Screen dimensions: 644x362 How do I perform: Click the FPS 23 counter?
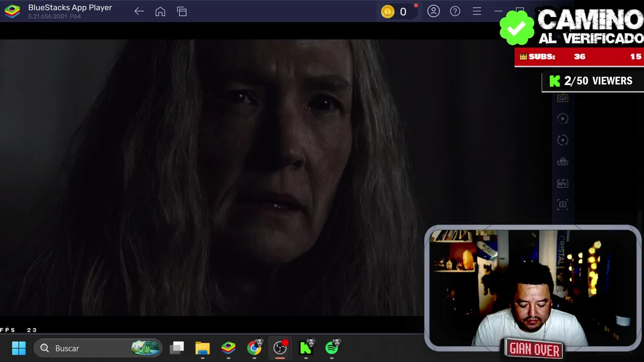pyautogui.click(x=19, y=330)
